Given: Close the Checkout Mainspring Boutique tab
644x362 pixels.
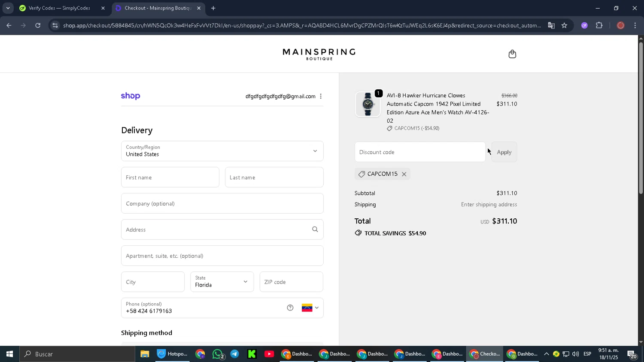Looking at the screenshot, I should (x=199, y=8).
